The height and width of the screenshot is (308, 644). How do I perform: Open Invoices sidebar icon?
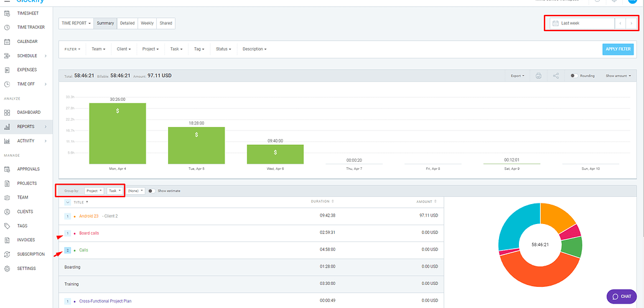tap(7, 240)
